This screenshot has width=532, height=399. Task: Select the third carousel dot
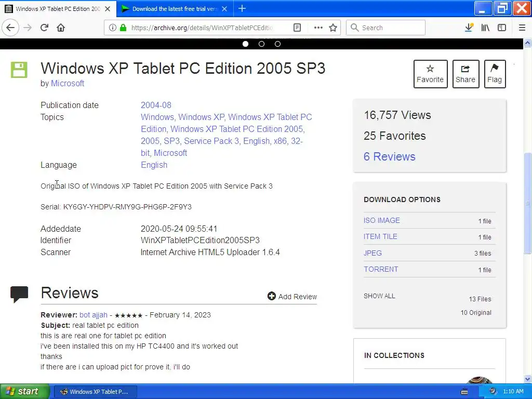coord(277,44)
